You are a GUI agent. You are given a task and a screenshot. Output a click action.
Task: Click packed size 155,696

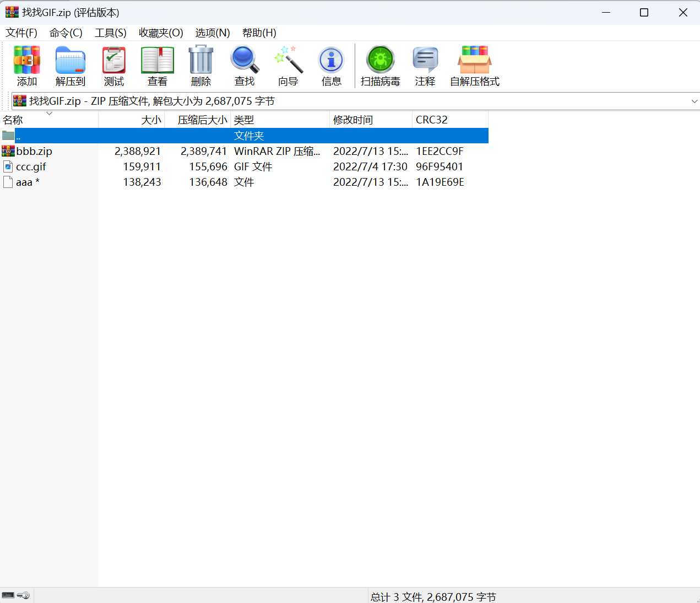(208, 166)
